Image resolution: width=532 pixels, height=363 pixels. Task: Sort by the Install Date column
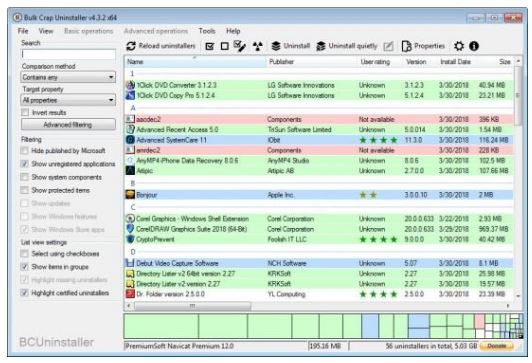click(x=457, y=62)
